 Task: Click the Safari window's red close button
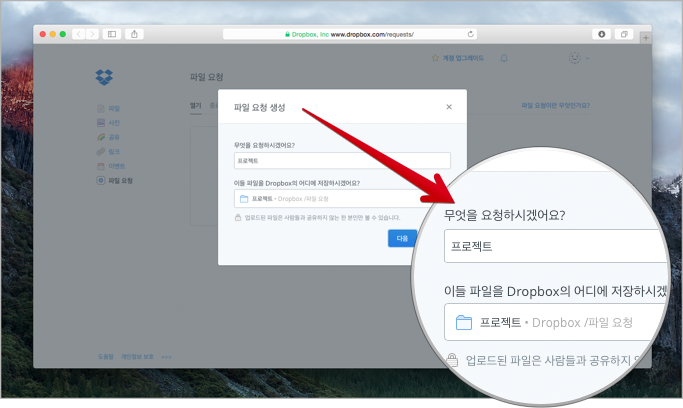pos(43,34)
